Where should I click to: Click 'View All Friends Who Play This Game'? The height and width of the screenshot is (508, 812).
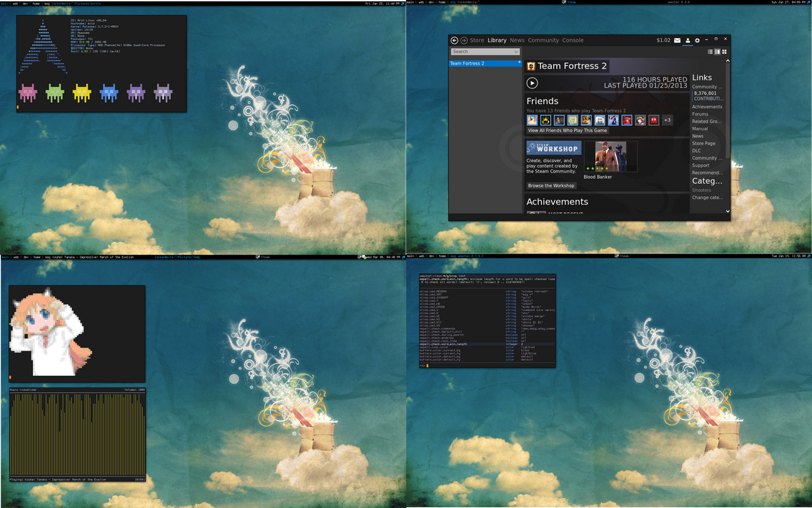pos(567,130)
